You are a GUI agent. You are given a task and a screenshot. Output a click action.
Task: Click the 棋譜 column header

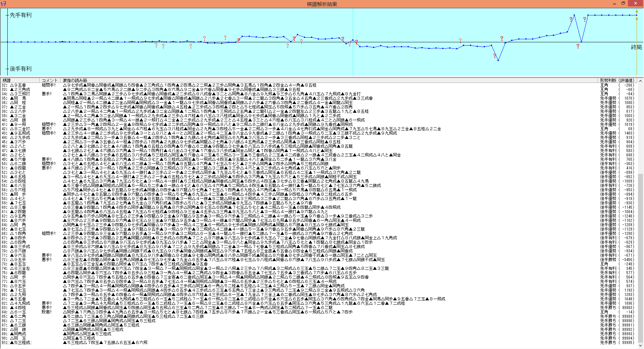click(7, 81)
